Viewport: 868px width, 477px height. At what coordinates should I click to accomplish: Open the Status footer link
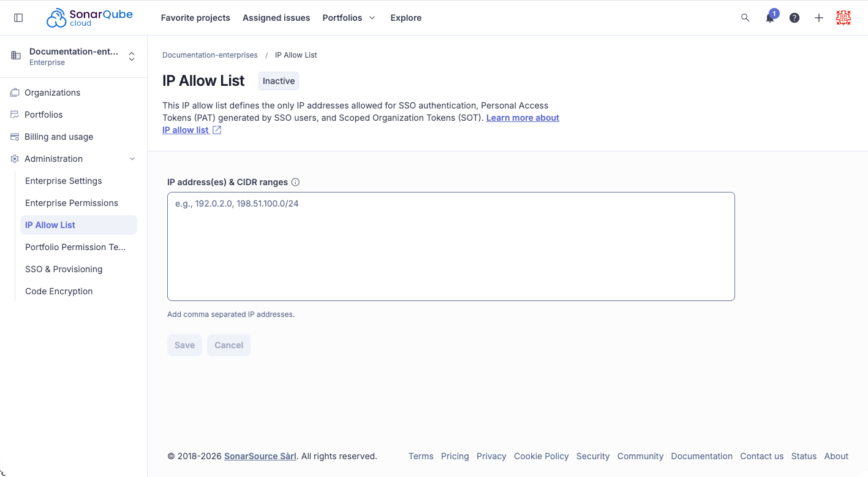[804, 456]
